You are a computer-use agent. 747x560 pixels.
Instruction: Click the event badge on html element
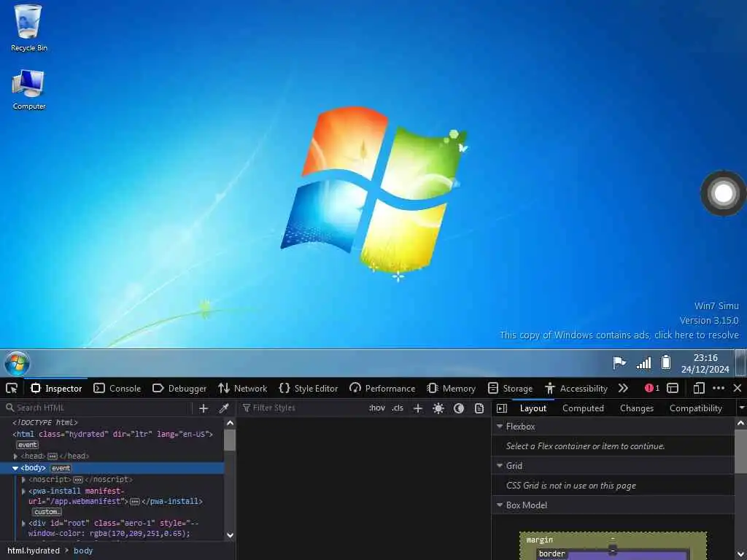click(28, 445)
